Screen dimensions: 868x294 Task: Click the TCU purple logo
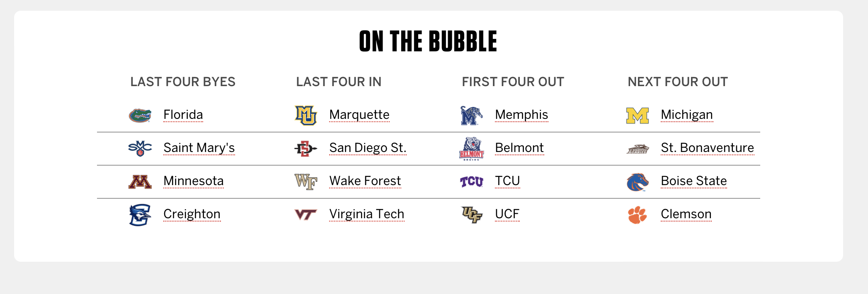[x=471, y=181]
